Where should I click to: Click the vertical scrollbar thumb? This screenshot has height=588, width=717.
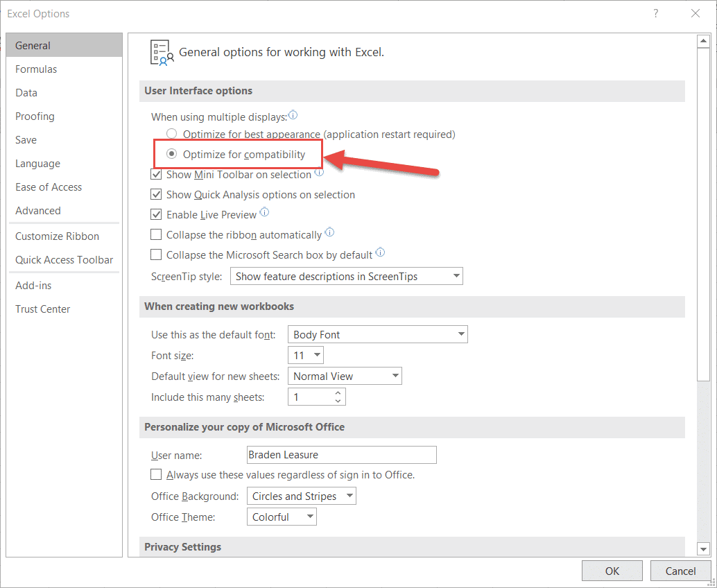coord(703,214)
